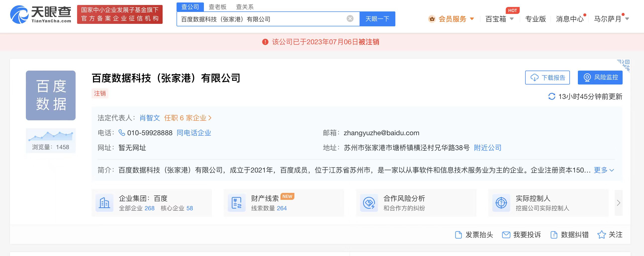Click the 我要投诉 envelope icon
Viewport: 644px width, 256px height.
[x=506, y=235]
